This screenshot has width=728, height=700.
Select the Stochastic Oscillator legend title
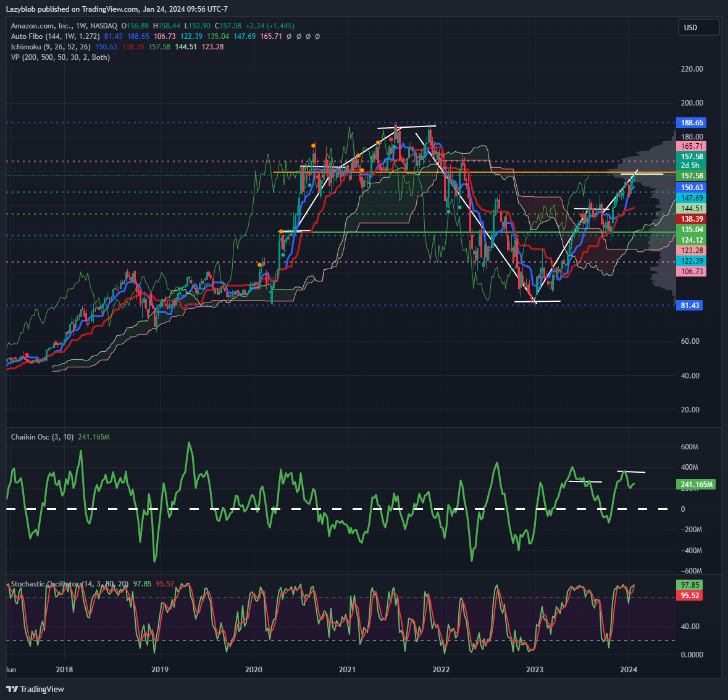point(70,584)
